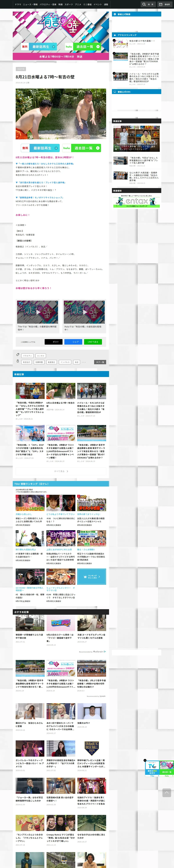Screen dimensions: 174x868
Task: Select スポーツ in the top navigation
Action: 69,4
